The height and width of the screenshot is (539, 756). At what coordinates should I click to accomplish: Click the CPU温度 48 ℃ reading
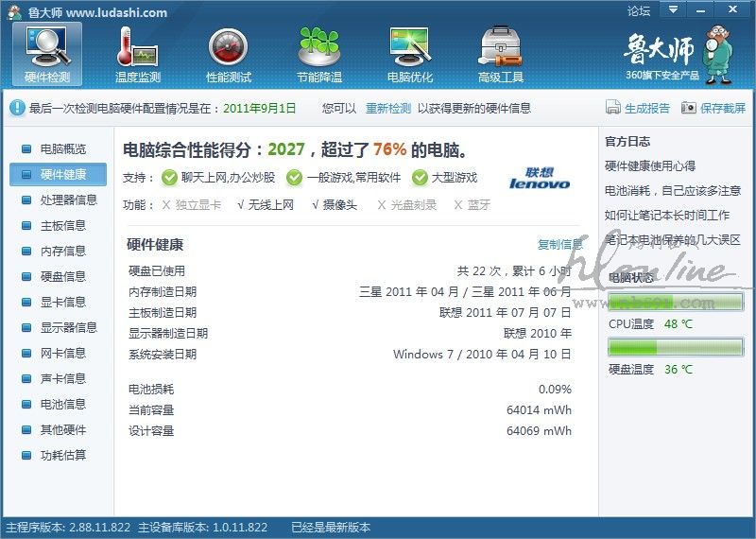click(679, 323)
